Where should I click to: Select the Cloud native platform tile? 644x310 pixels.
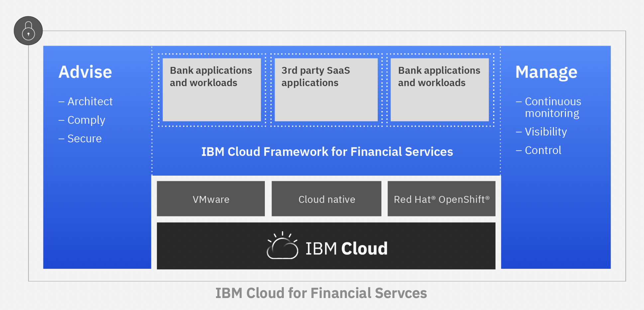tap(326, 199)
